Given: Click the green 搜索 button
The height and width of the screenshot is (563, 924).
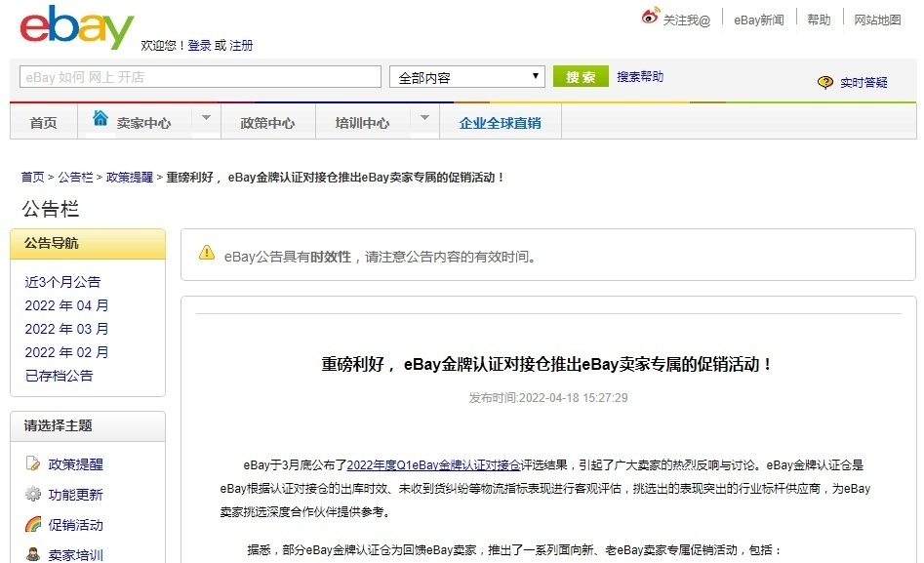Looking at the screenshot, I should [581, 77].
